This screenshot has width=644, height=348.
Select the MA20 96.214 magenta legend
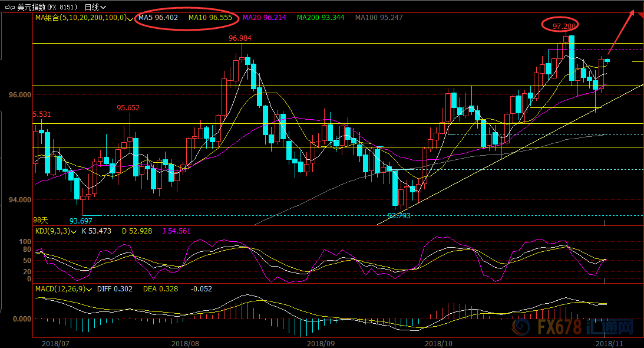point(266,18)
